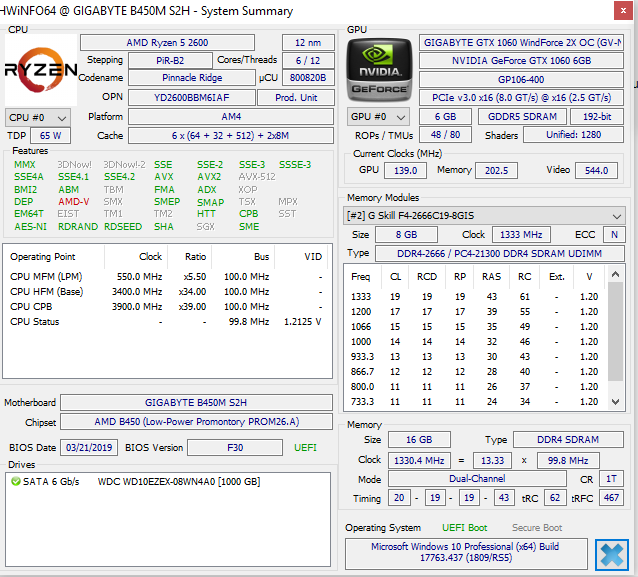638x577 pixels.
Task: Click the AMD Ryzen 5 2600 name field
Action: pos(167,43)
